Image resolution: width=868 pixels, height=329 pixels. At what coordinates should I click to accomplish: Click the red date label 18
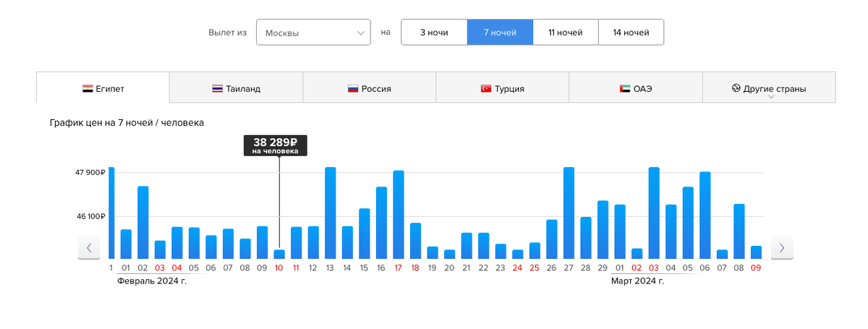coord(415,268)
